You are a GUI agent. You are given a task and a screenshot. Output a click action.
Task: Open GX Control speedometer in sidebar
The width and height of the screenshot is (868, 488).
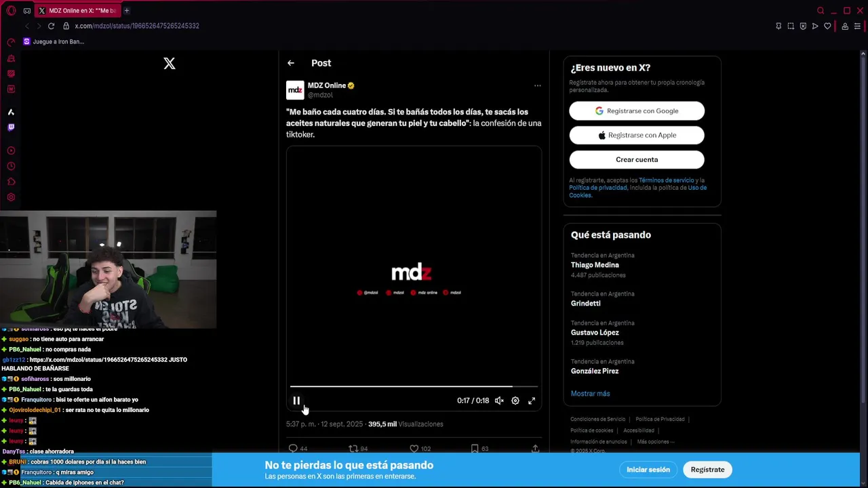point(11,42)
